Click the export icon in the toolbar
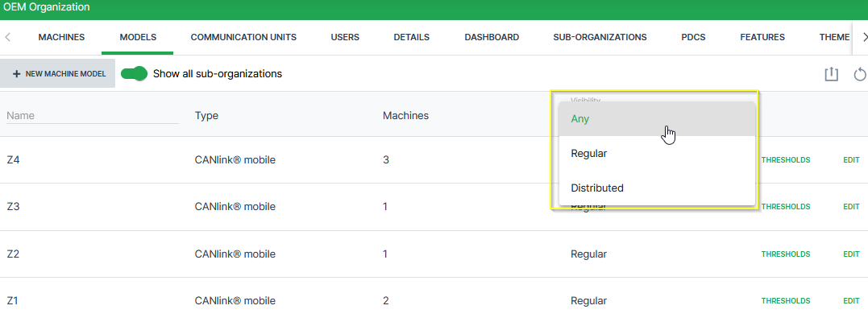 [832, 74]
